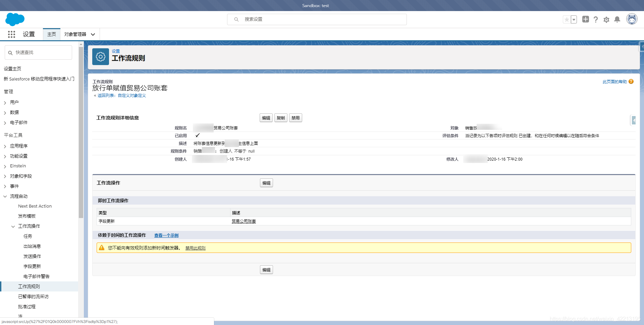Expand the 应用程序 tree node
Screen dimensions: 644x325
pyautogui.click(x=5, y=146)
